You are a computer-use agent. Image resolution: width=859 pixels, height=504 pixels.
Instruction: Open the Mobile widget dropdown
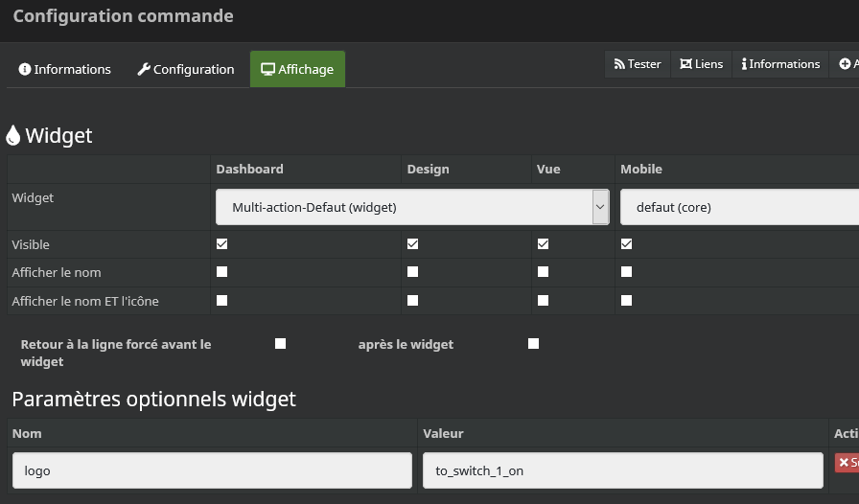(x=739, y=207)
